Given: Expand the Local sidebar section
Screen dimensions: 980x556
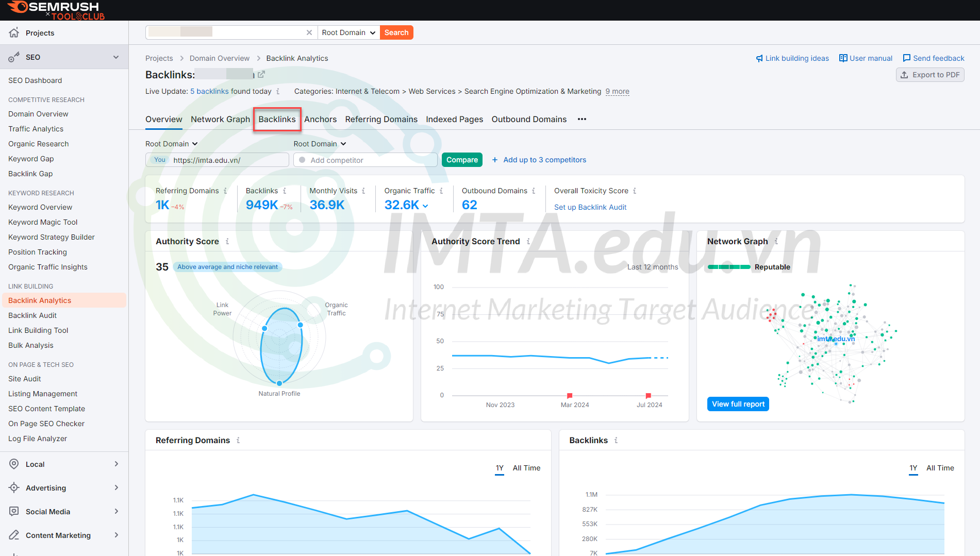Looking at the screenshot, I should 117,464.
